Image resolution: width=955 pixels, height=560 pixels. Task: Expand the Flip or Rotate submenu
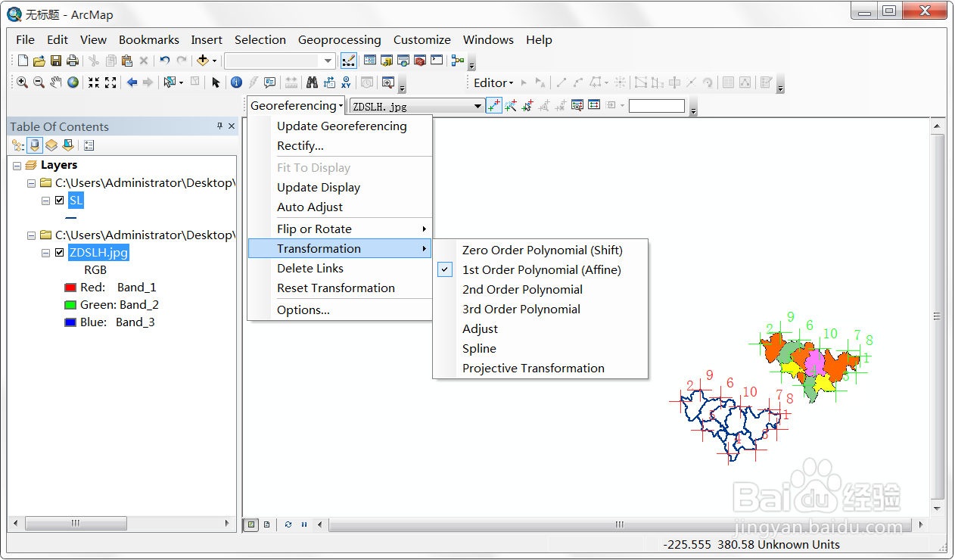click(340, 229)
